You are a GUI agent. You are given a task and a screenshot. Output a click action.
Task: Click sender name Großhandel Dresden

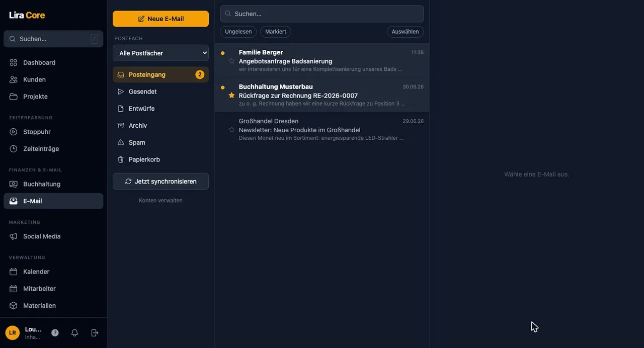[x=269, y=121]
